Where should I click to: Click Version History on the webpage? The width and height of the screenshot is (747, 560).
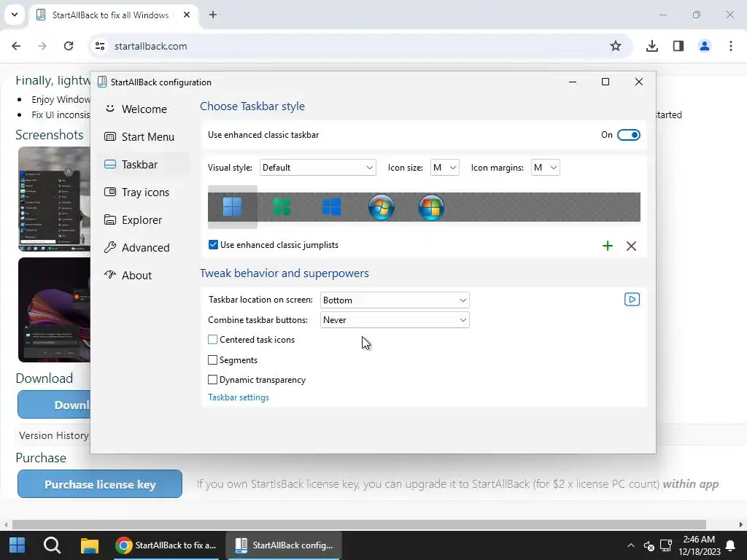click(53, 435)
